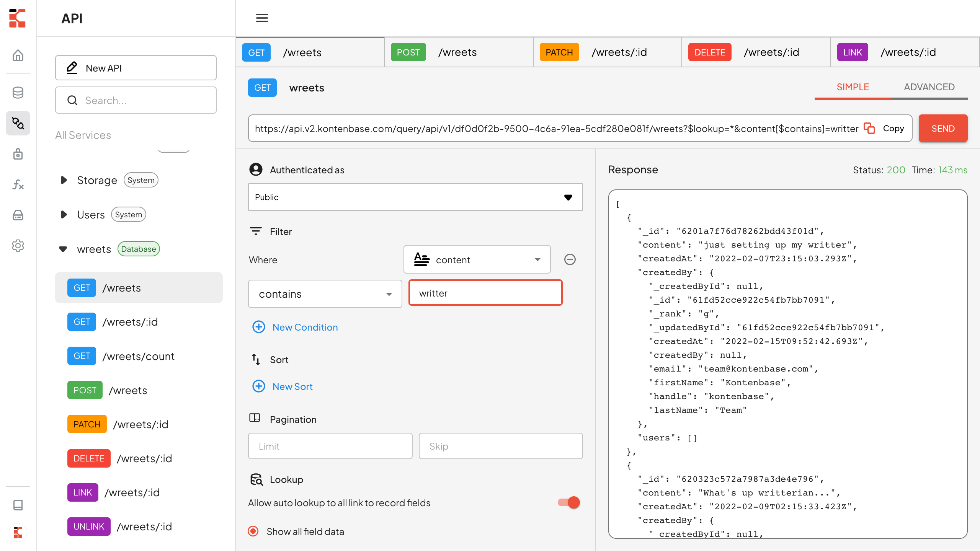The width and height of the screenshot is (980, 551).
Task: Open the Home dashboard from sidebar
Action: tap(18, 55)
